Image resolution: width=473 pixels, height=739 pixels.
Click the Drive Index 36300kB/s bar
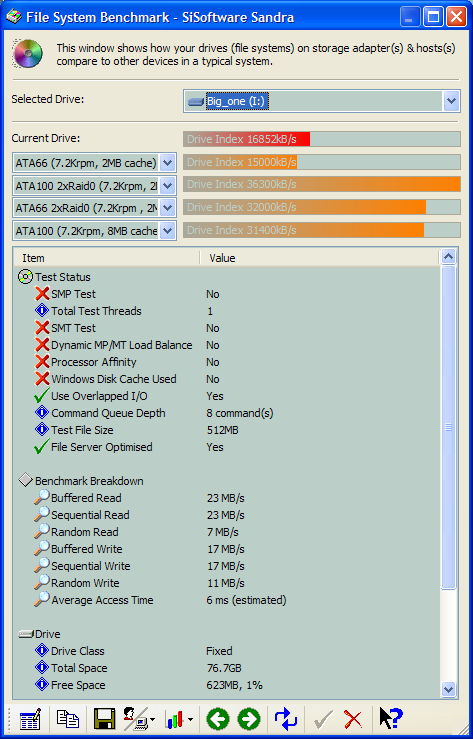click(322, 184)
